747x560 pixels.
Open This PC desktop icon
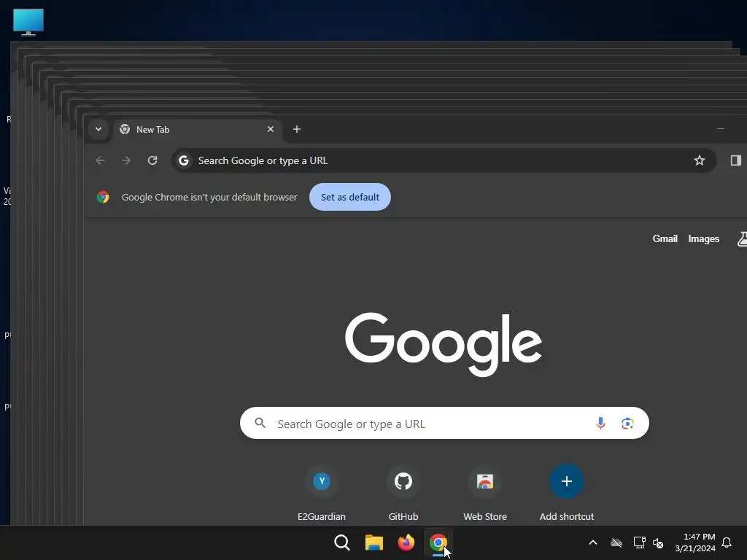point(28,22)
